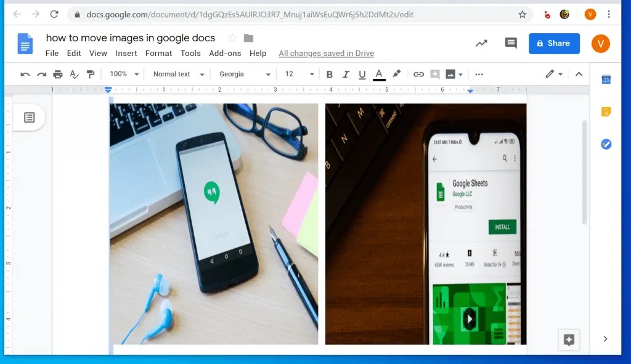Expand the editing mode pencil dropdown
Viewport: 631px width, 364px height.
[560, 74]
